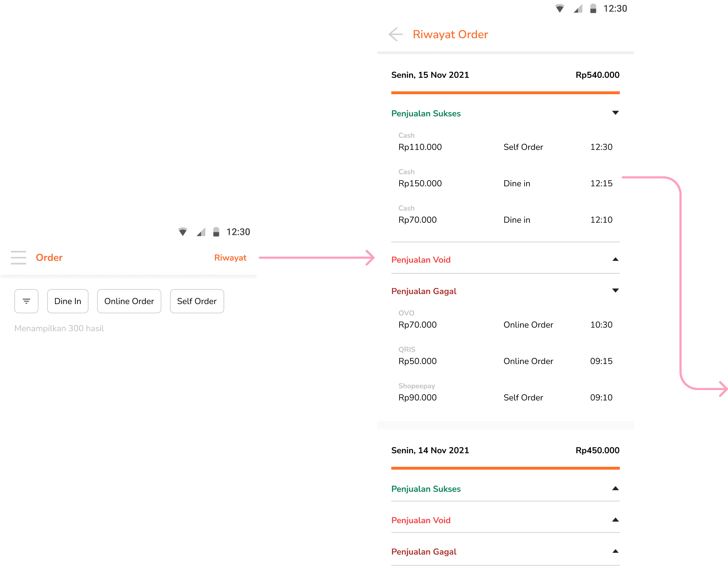The height and width of the screenshot is (571, 728).
Task: Expand Penjualan Gagal for 14 Nov
Action: (x=615, y=551)
